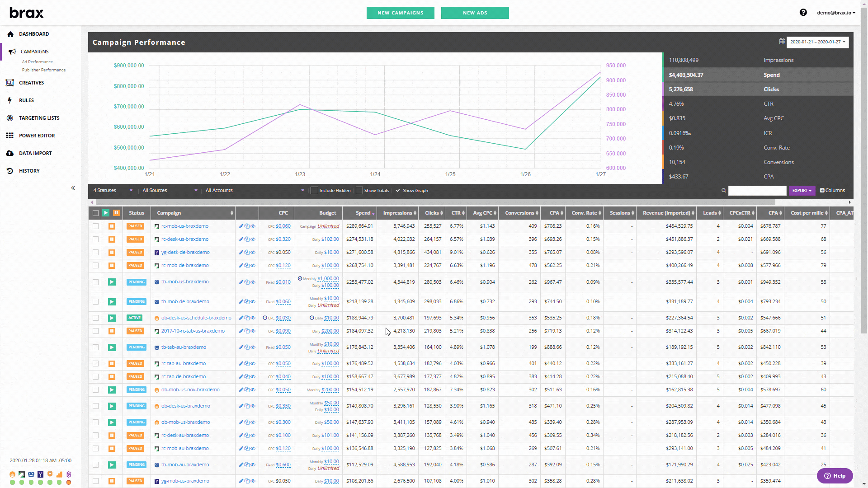Open the Export dropdown button
868x488 pixels.
802,191
